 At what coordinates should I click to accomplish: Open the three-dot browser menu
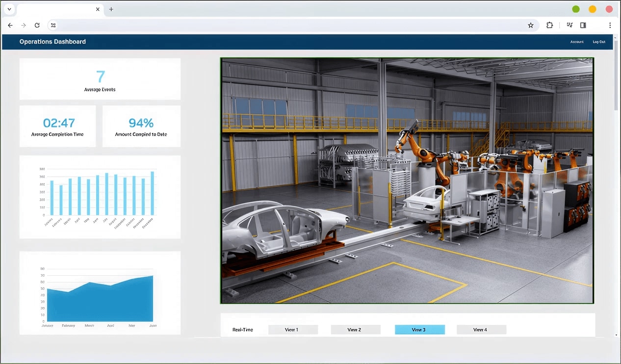point(610,25)
